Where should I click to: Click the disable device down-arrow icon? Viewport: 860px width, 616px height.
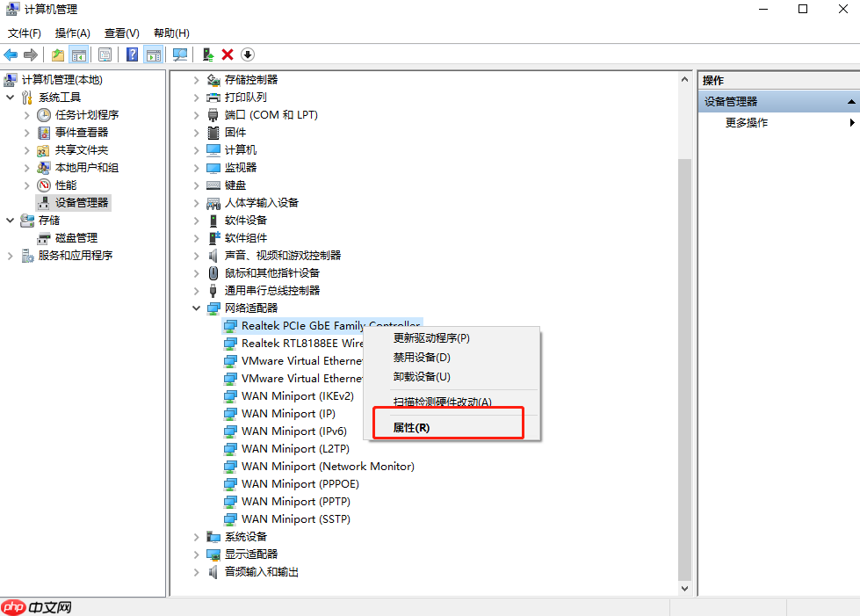point(248,54)
